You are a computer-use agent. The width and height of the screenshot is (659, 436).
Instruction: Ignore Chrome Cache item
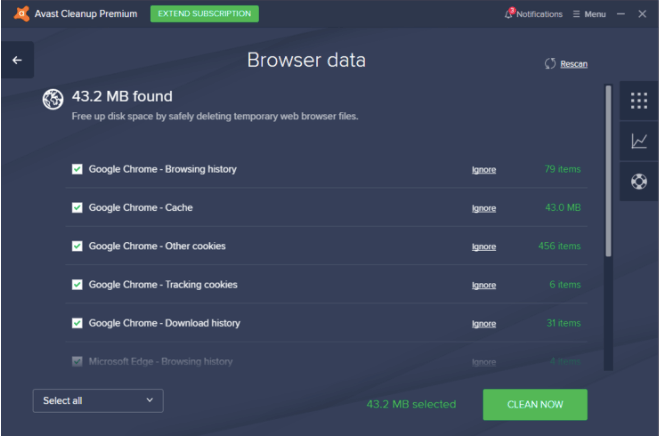pyautogui.click(x=484, y=208)
